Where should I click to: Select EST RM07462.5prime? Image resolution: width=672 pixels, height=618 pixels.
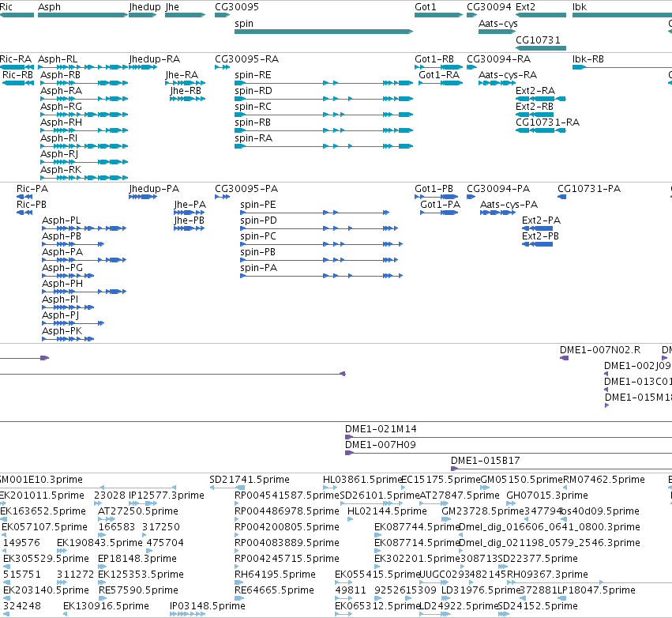[565, 487]
